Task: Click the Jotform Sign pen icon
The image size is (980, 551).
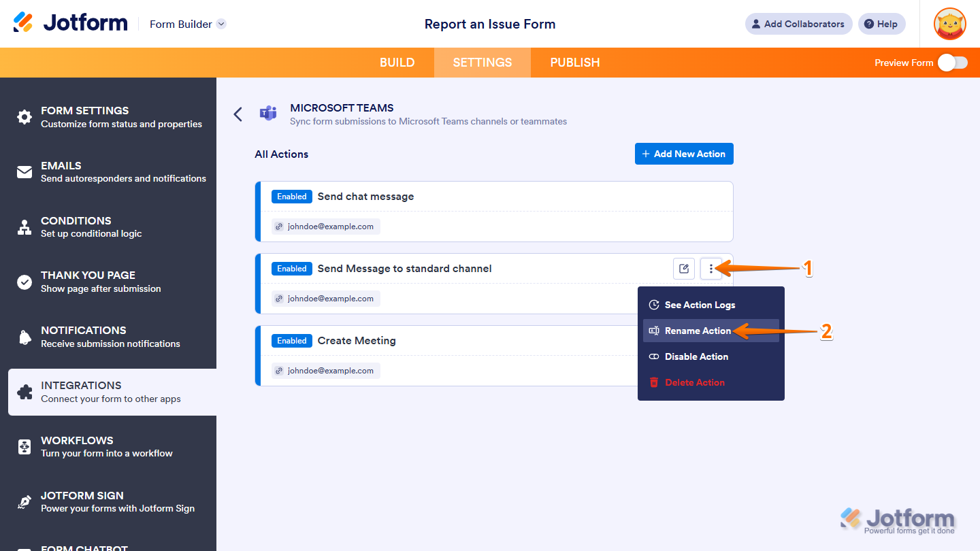Action: point(24,501)
